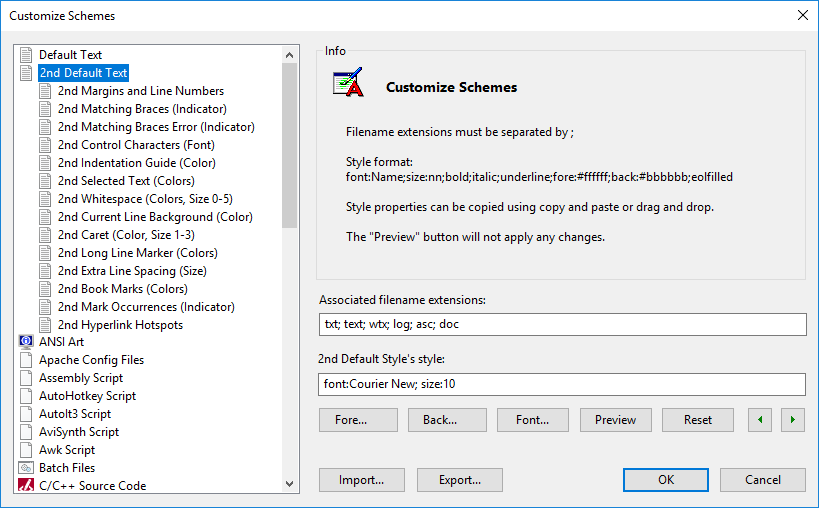Choose 2nd Control Characters (Font)
The width and height of the screenshot is (819, 508).
[x=136, y=145]
